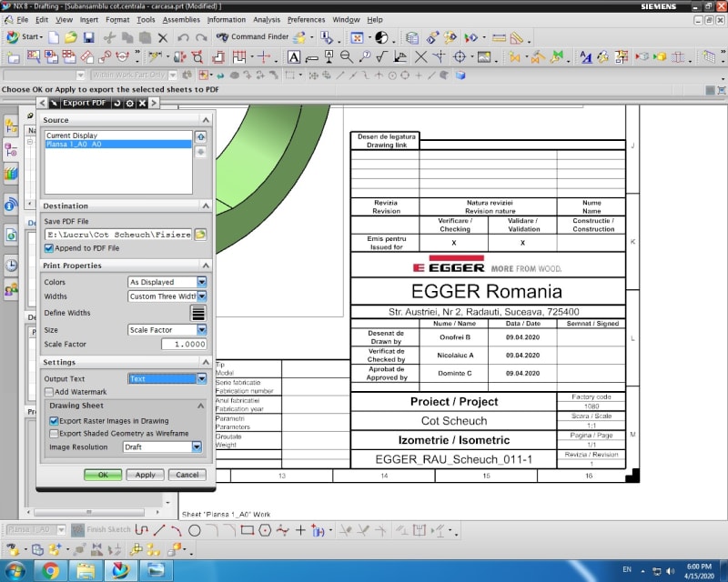Click the Start button in the NX toolbar

click(25, 36)
